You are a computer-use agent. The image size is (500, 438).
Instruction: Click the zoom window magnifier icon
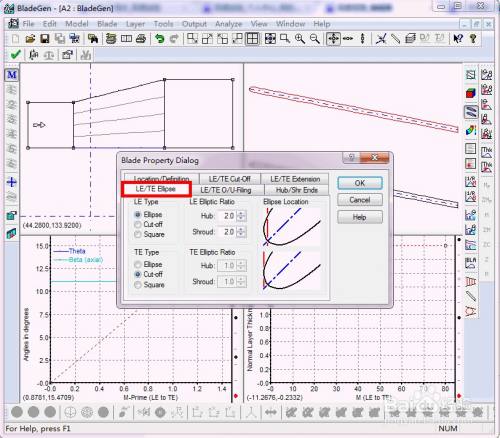tap(285, 39)
